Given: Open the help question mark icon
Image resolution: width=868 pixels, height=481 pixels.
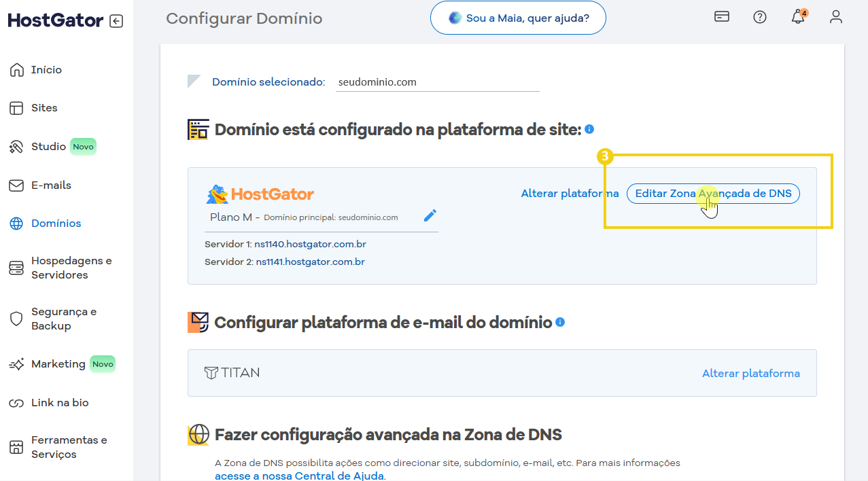Looking at the screenshot, I should coord(760,17).
